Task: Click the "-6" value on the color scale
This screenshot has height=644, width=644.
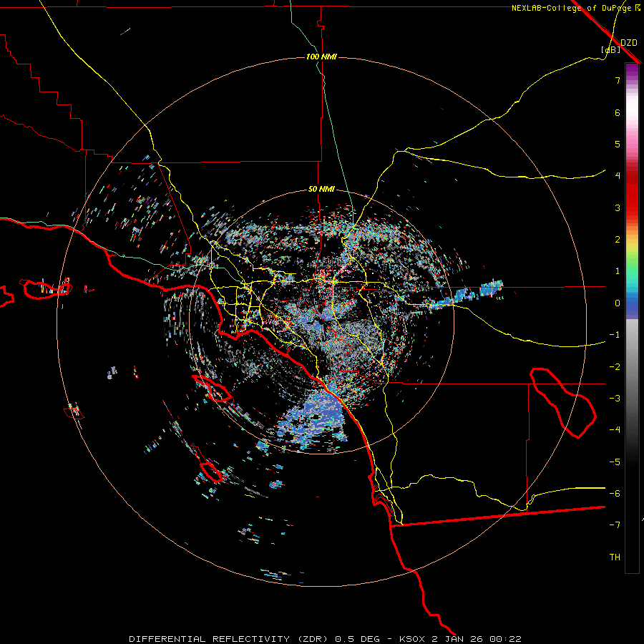Action: coord(615,494)
